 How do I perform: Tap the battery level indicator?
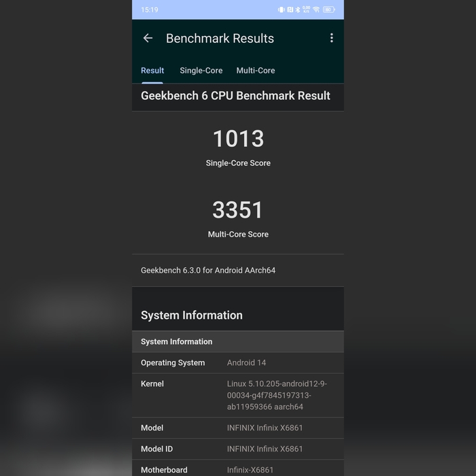(328, 10)
